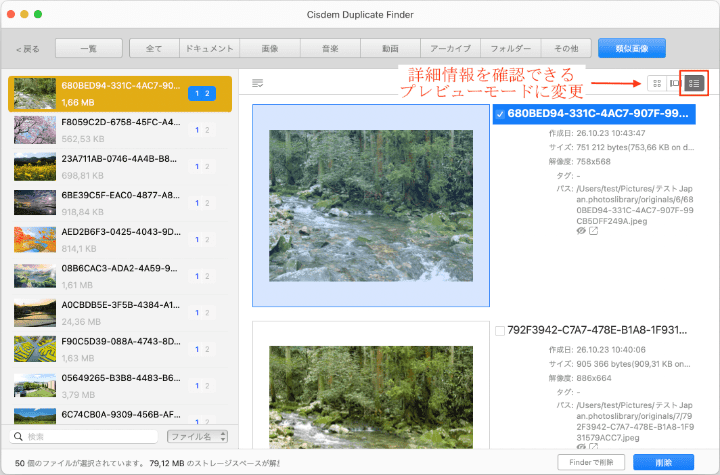Click the cherry blossom thumbnail for F8059C2D

pyautogui.click(x=35, y=130)
